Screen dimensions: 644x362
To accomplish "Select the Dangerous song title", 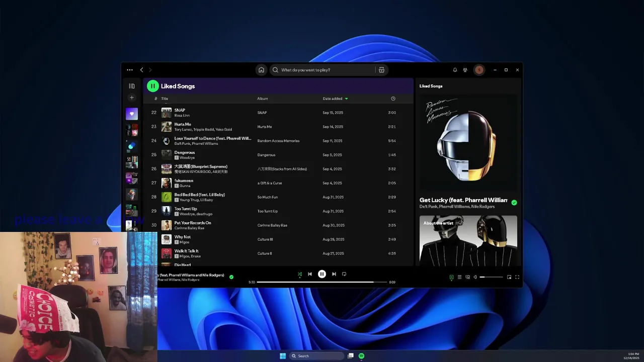I will pyautogui.click(x=185, y=152).
